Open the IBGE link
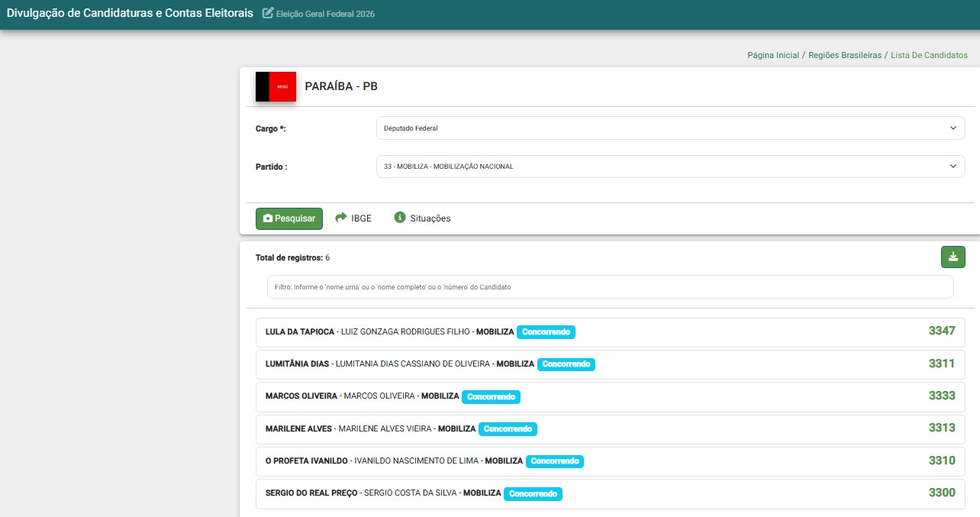Viewport: 980px width, 517px height. 361,218
